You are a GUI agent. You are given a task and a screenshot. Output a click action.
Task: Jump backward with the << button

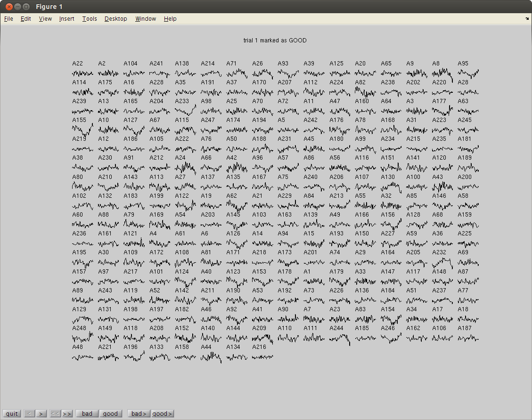point(55,413)
